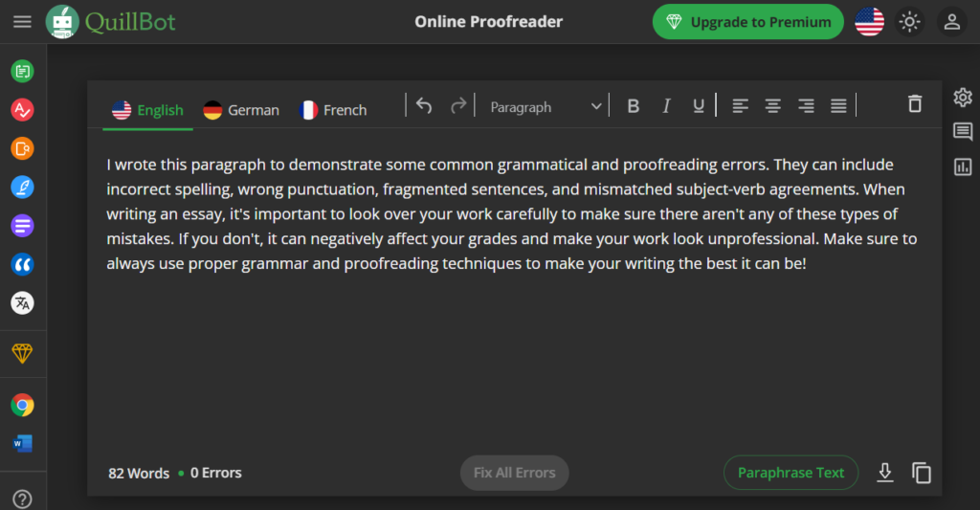Click the 82 Words counter

tap(139, 473)
